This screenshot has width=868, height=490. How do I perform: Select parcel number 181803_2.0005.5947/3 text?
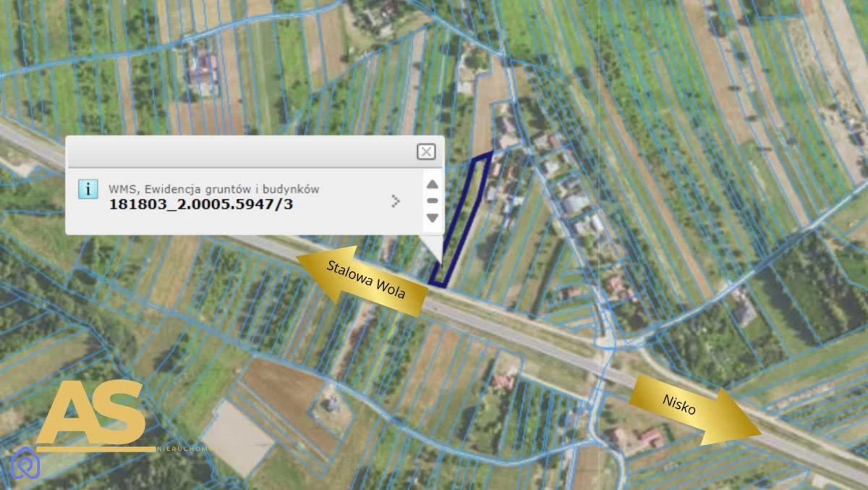point(201,204)
